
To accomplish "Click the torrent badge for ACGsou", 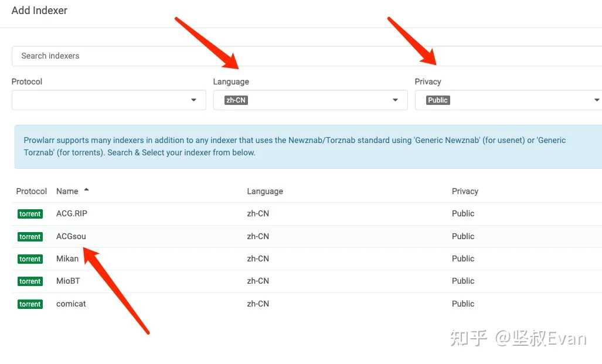I will 30,237.
